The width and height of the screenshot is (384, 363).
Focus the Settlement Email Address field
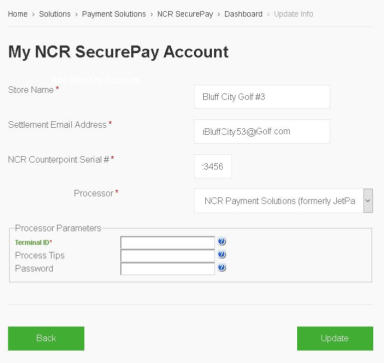[x=262, y=131]
